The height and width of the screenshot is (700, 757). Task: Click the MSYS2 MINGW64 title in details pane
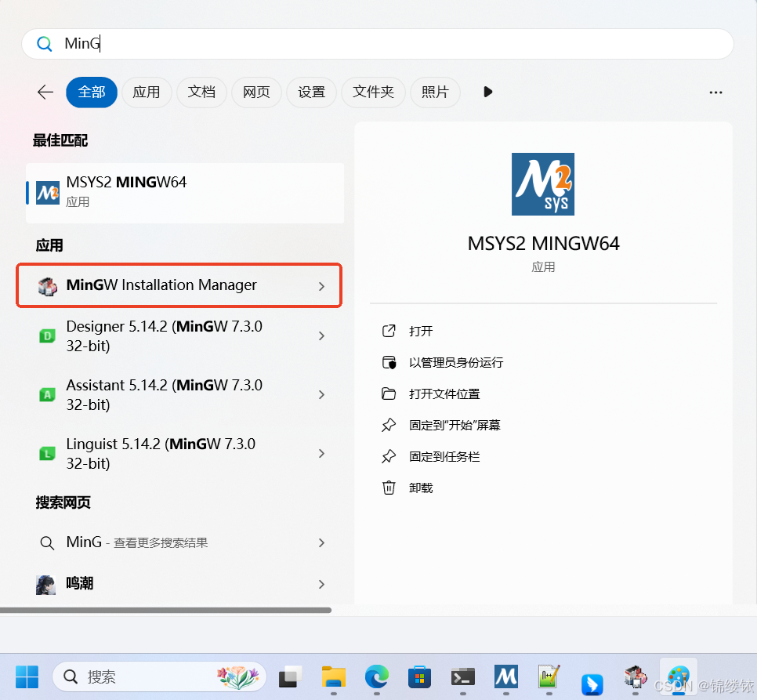543,243
